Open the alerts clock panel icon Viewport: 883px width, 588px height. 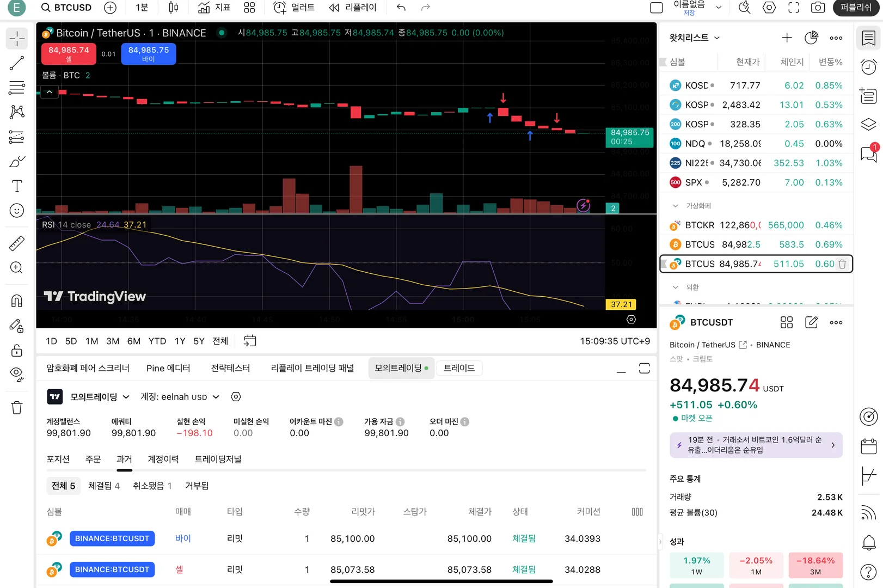(869, 67)
